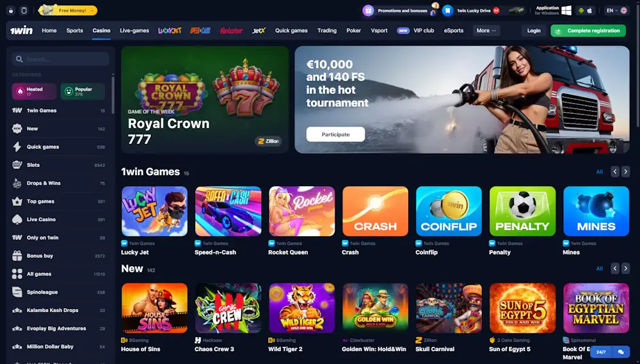Click the sidebar categories scrollbar
Screen dimensions: 640x364
click(x=113, y=94)
